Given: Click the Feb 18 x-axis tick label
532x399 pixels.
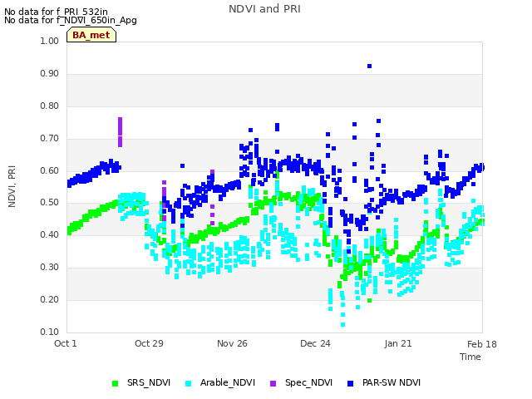Looking at the screenshot, I should click(x=482, y=344).
